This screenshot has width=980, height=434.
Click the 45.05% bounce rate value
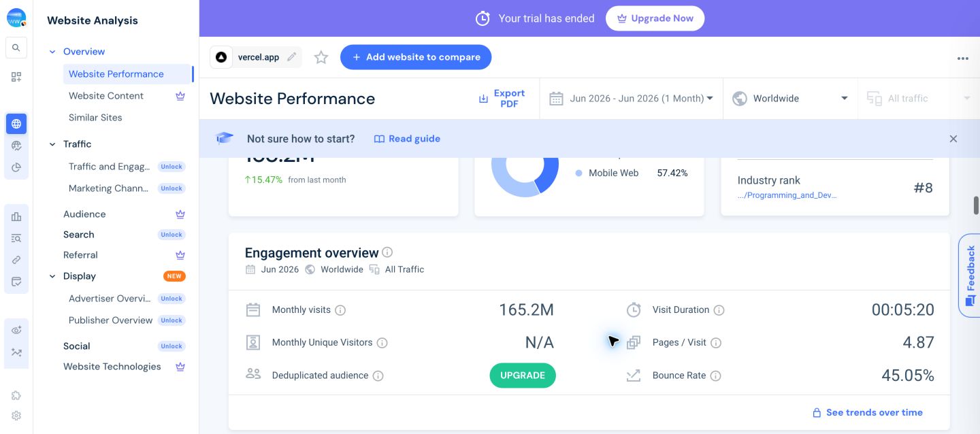point(908,375)
